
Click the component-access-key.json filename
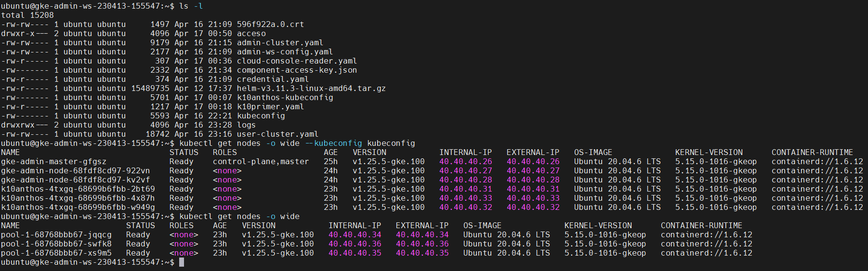297,70
